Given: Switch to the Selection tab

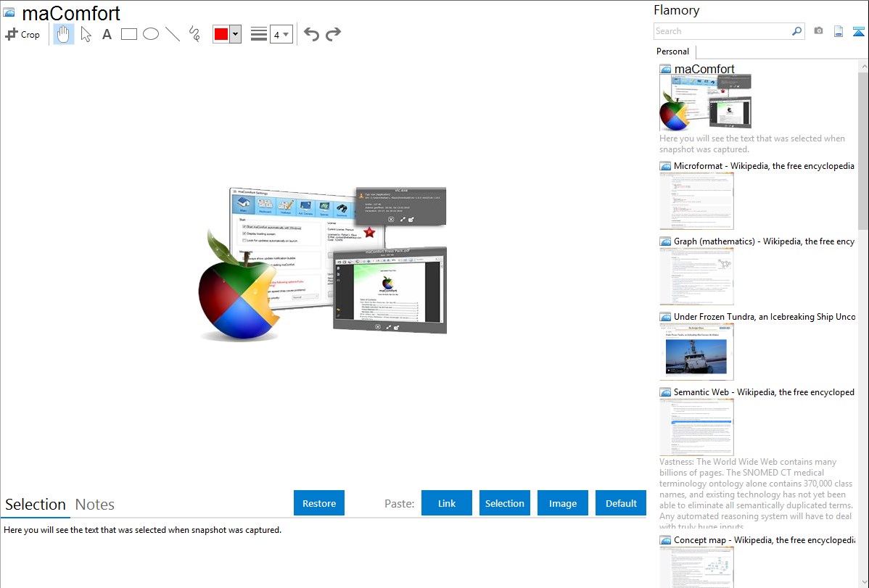Looking at the screenshot, I should coord(36,505).
